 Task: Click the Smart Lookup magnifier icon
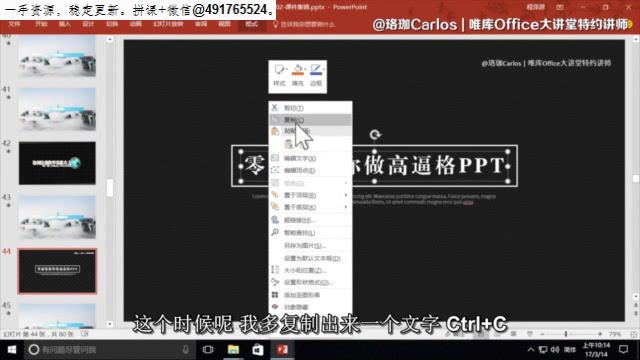click(275, 232)
